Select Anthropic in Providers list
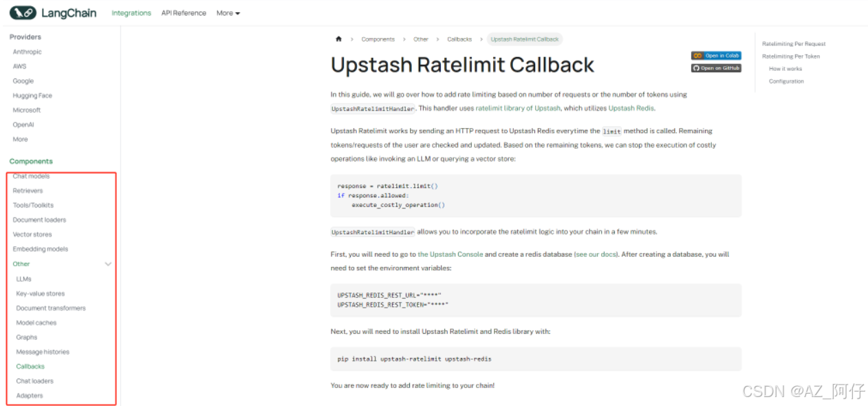Image resolution: width=868 pixels, height=406 pixels. pos(28,52)
